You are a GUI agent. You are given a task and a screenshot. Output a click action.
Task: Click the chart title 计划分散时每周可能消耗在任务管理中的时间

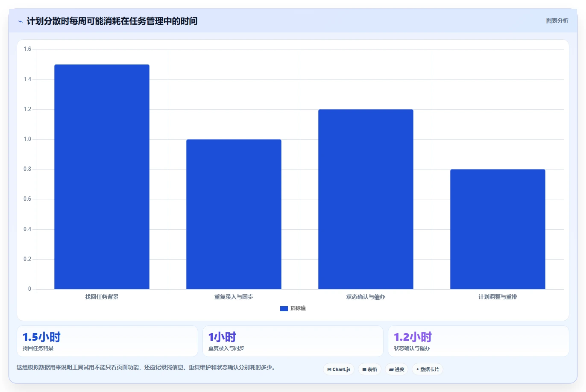[x=112, y=21]
